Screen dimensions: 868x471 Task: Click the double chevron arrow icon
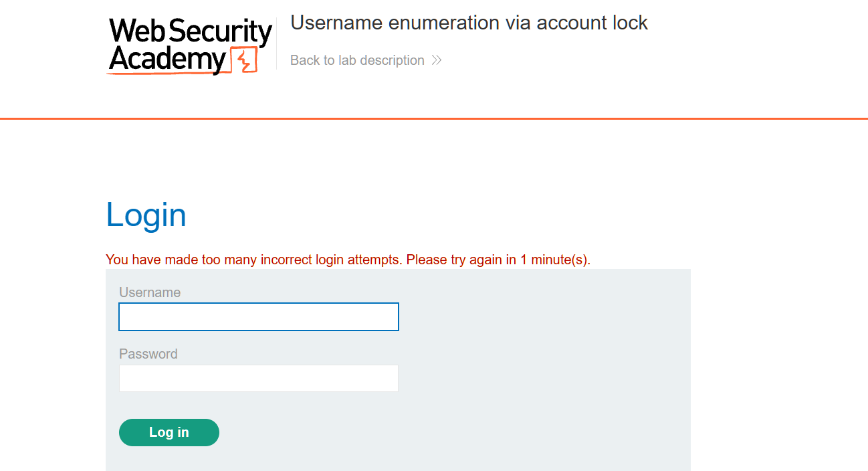pyautogui.click(x=437, y=60)
